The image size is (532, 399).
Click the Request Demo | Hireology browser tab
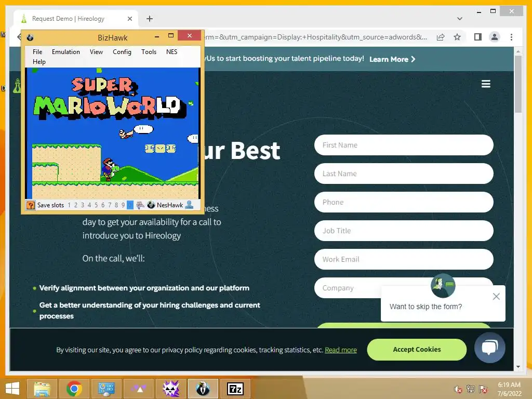(x=75, y=19)
